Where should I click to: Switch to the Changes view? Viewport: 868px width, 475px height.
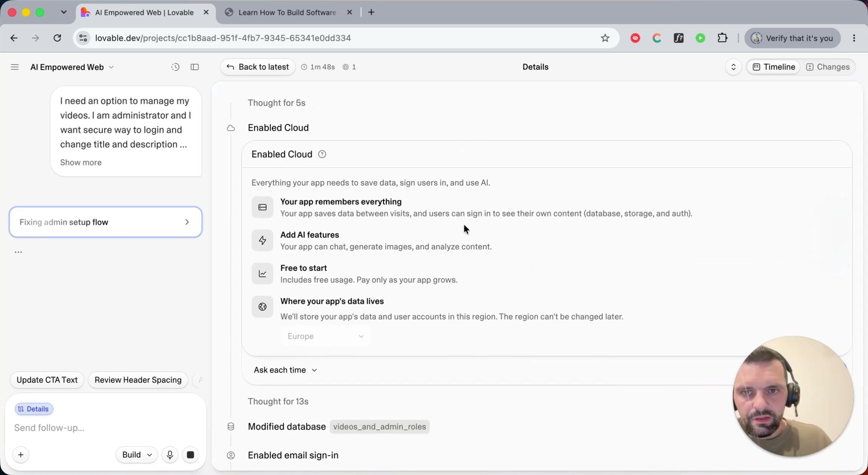pos(828,67)
